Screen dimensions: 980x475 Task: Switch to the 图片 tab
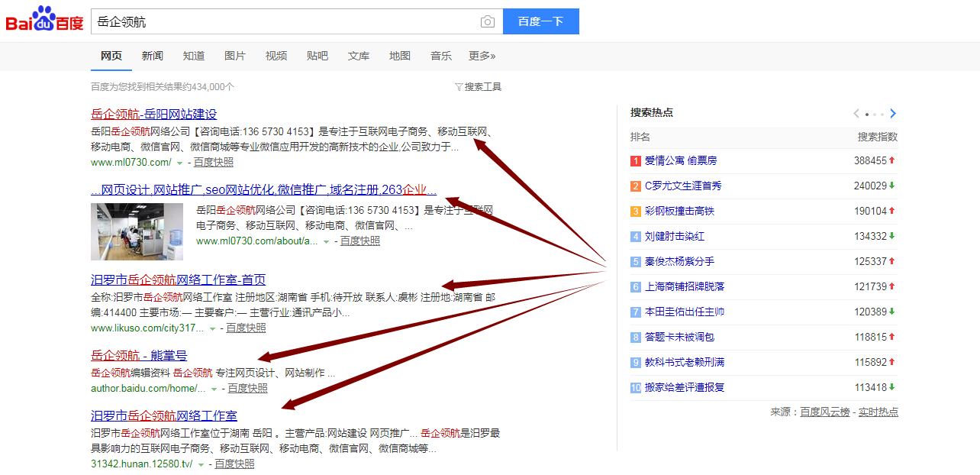pyautogui.click(x=235, y=56)
